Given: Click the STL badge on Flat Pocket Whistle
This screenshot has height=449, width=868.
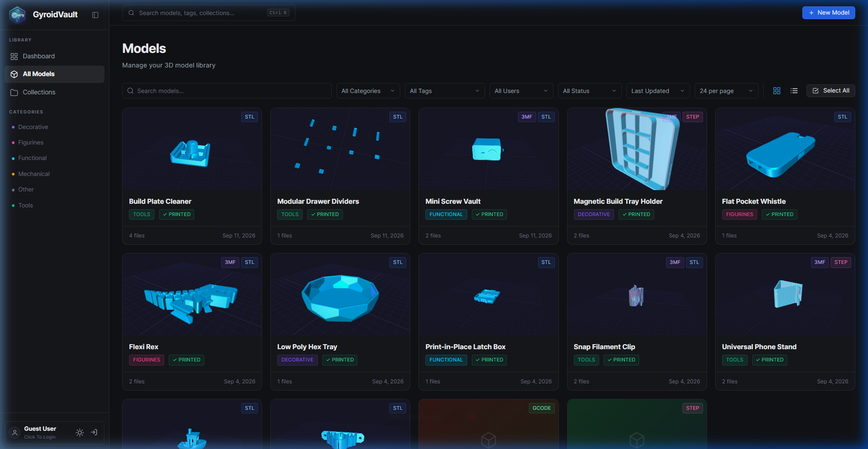Looking at the screenshot, I should [842, 117].
